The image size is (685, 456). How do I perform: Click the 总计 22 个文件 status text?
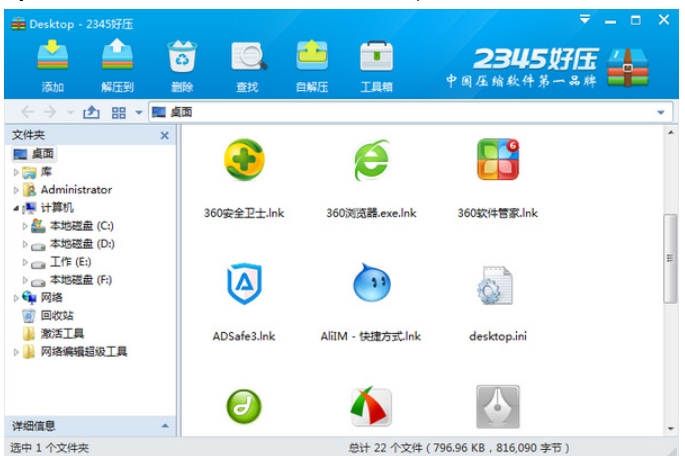(459, 448)
